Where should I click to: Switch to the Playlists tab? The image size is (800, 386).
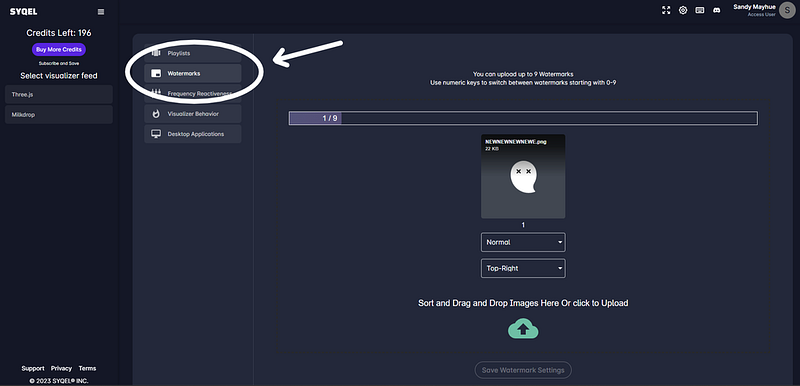193,53
